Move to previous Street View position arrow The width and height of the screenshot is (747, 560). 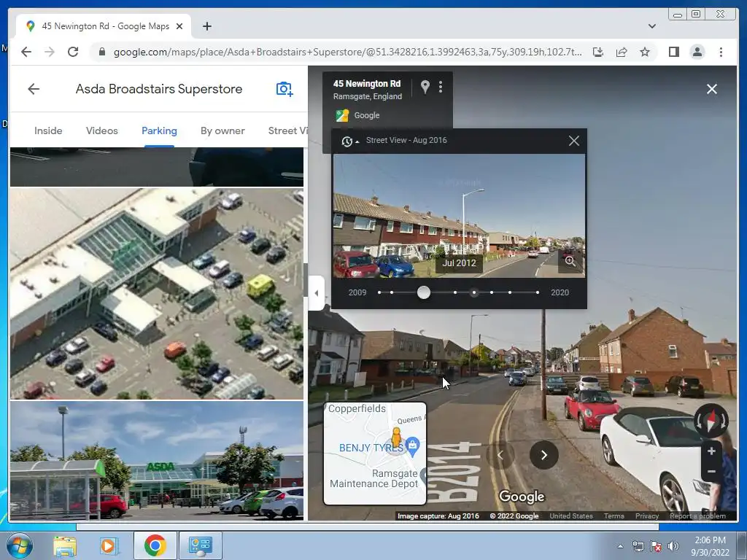tap(500, 455)
